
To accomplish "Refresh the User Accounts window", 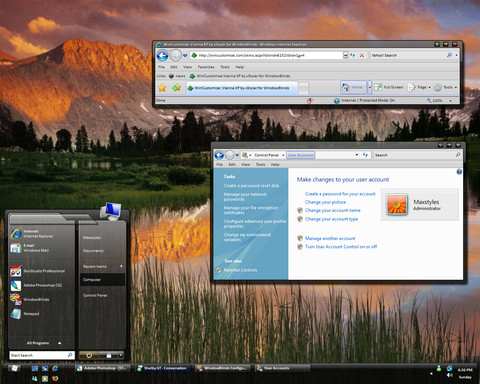I will [x=365, y=155].
